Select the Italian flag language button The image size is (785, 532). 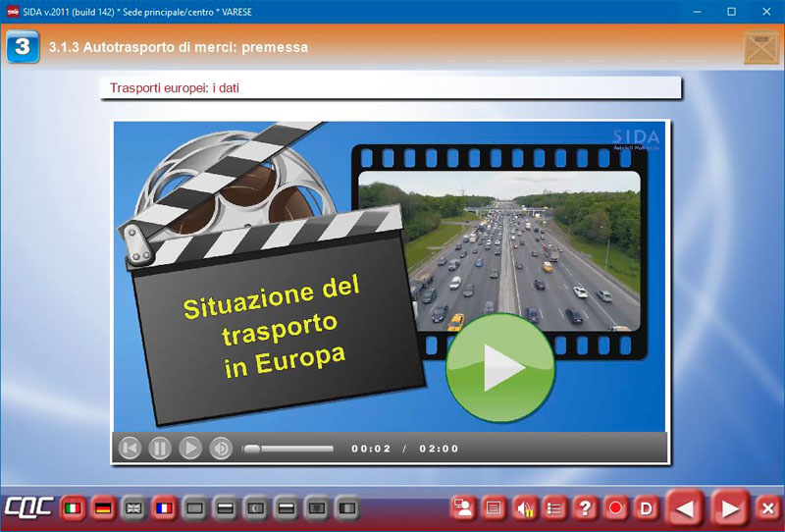click(73, 508)
